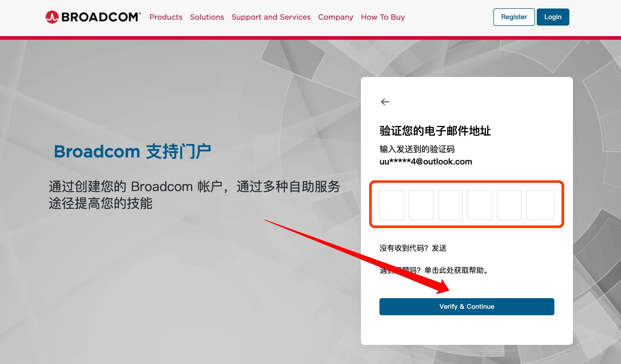Open the Solutions menu

[207, 17]
